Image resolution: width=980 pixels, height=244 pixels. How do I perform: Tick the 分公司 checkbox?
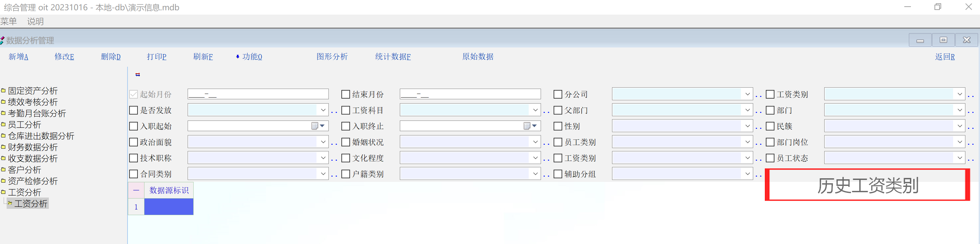point(558,94)
